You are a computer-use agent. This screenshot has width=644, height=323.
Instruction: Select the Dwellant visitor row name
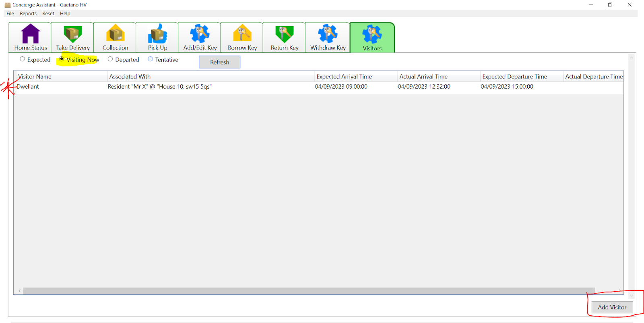click(28, 87)
